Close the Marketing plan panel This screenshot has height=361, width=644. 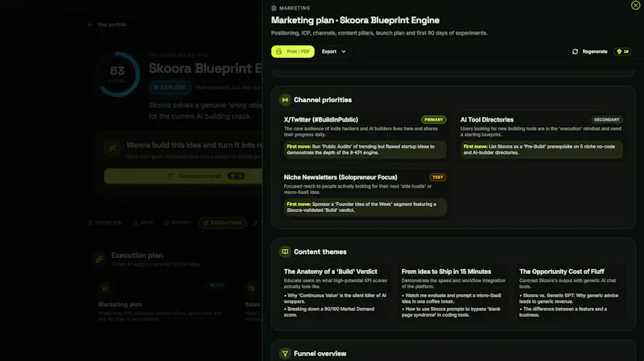[635, 5]
